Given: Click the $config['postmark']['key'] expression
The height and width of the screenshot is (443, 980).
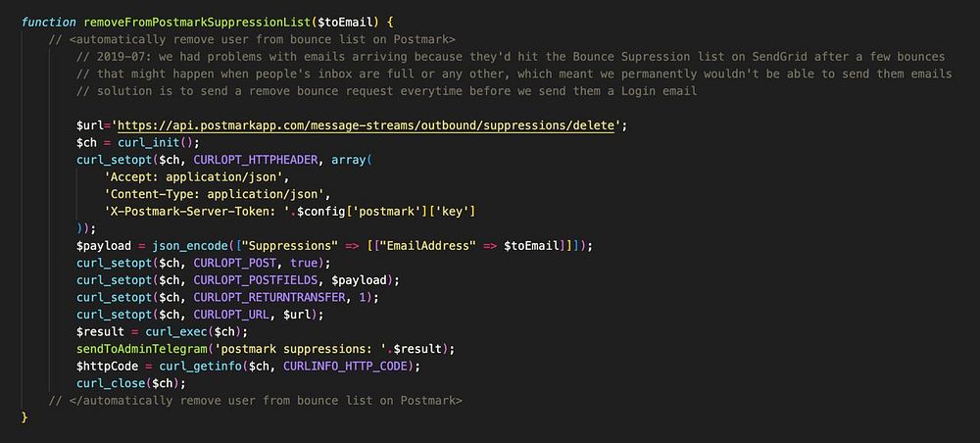Looking at the screenshot, I should tap(386, 212).
